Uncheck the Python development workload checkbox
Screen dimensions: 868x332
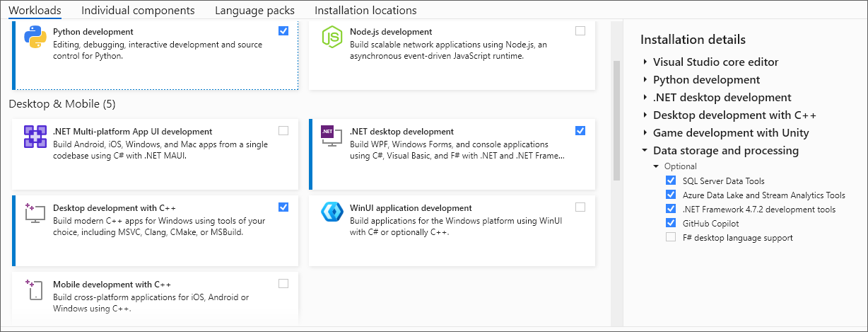283,31
